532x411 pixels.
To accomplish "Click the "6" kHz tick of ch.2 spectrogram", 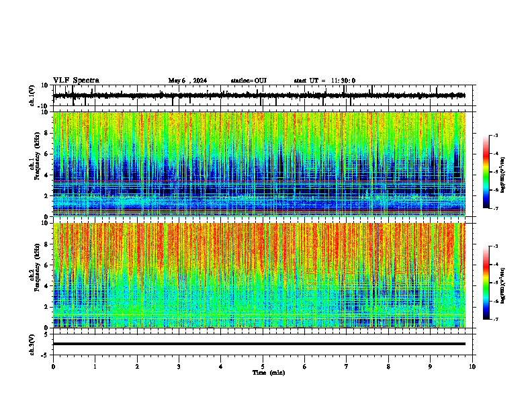I will click(x=47, y=265).
